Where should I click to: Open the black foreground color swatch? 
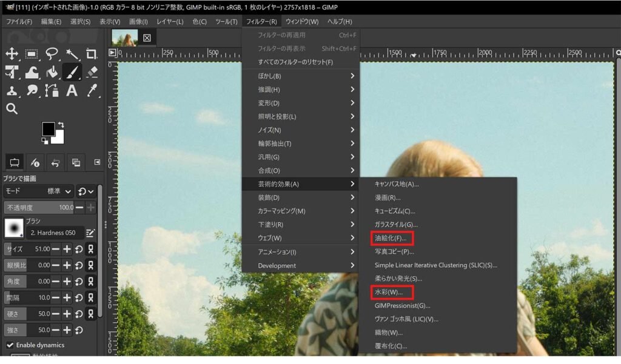click(x=47, y=129)
